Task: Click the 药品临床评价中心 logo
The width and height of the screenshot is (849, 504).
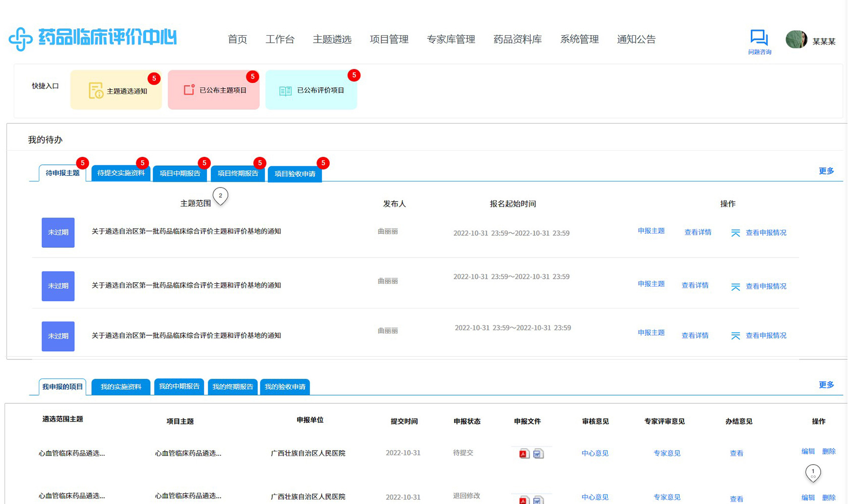Action: [93, 38]
